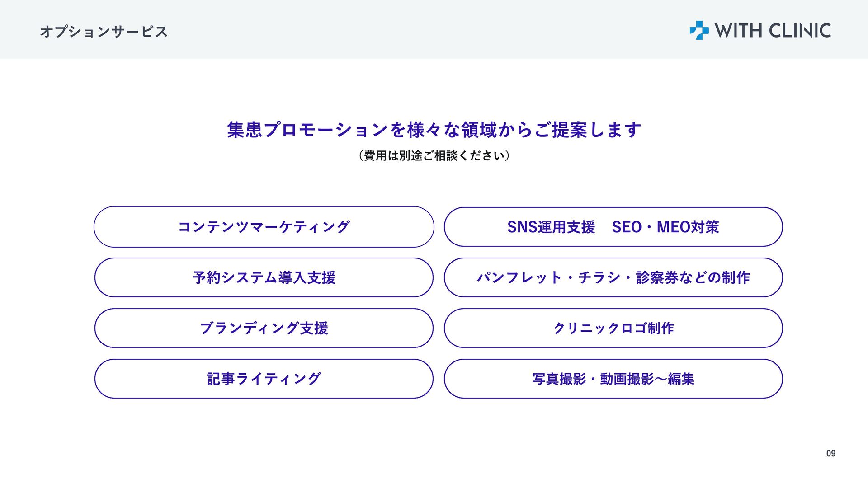Click the オプションサービス page title

[104, 32]
